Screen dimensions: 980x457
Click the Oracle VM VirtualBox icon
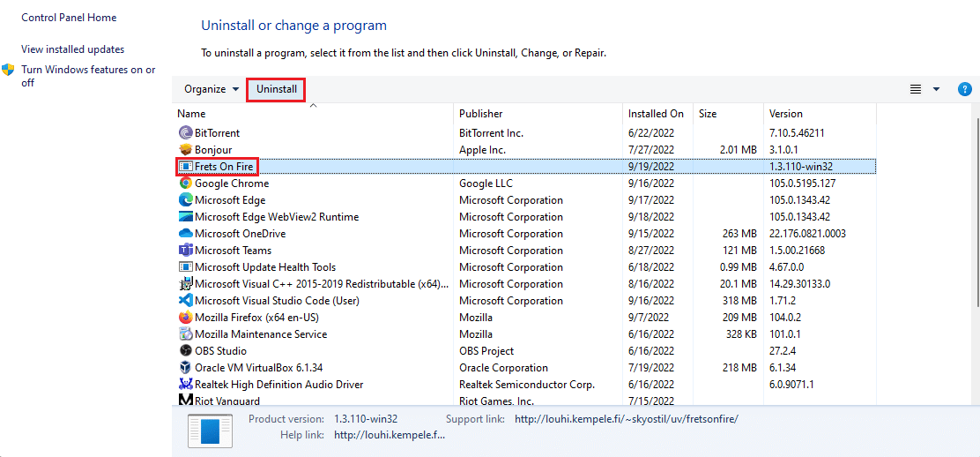pyautogui.click(x=185, y=368)
